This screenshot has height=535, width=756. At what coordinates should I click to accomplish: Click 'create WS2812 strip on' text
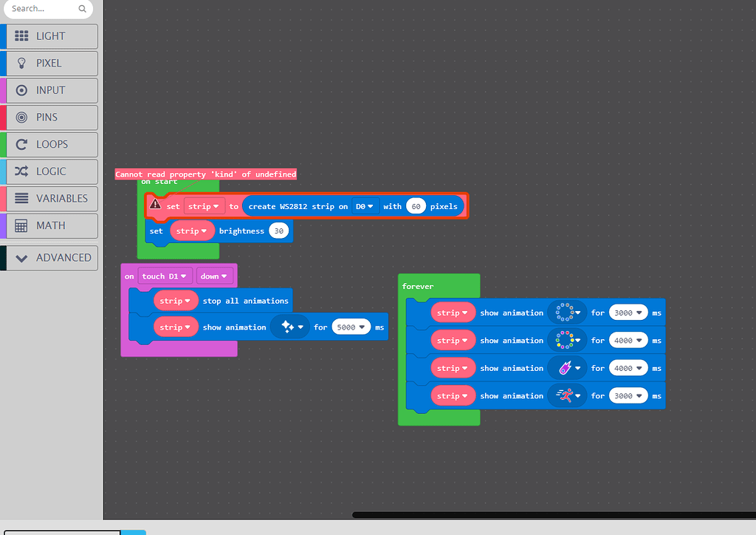click(x=298, y=206)
